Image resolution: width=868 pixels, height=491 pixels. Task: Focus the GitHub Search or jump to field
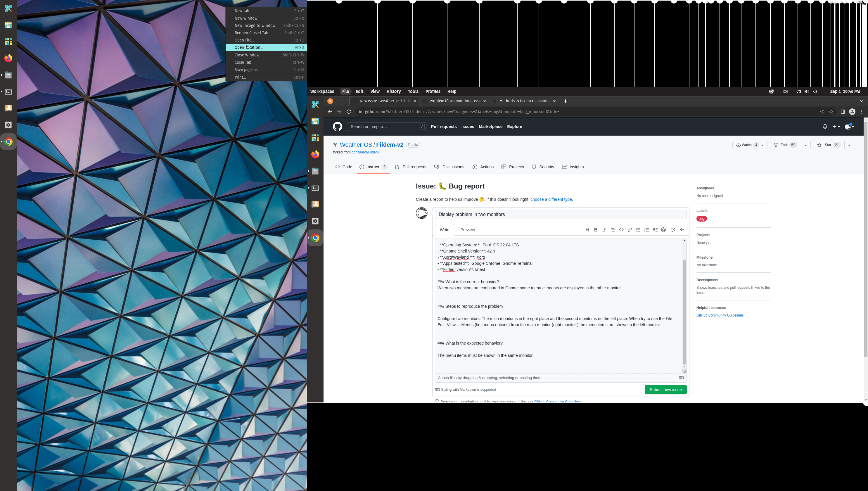(x=386, y=127)
